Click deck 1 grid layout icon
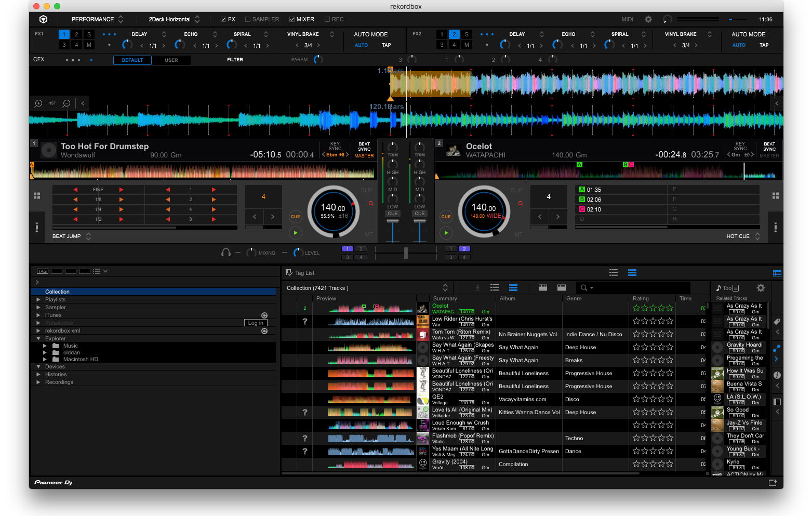 tap(37, 196)
